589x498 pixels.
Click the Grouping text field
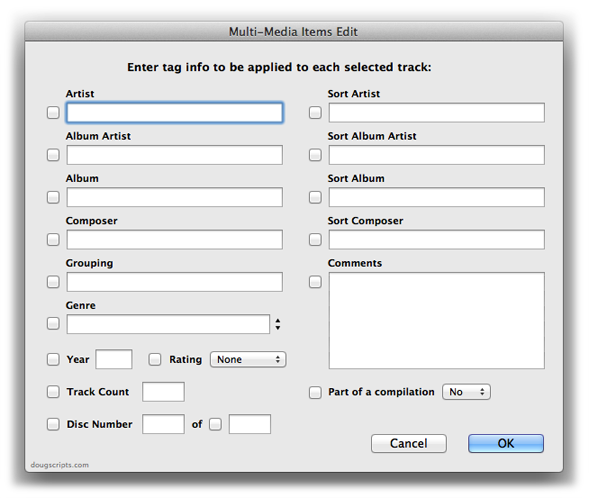click(175, 282)
